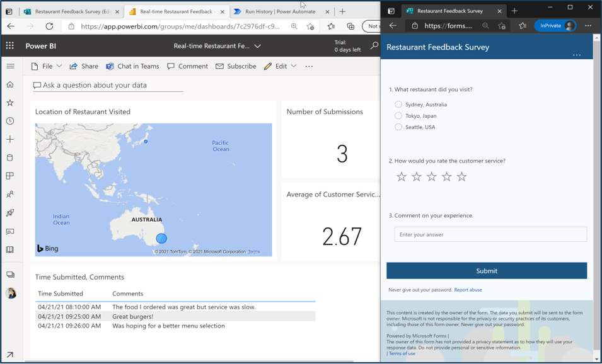The image size is (602, 364).
Task: Select the Sydney, Australia radio option
Action: (398, 105)
